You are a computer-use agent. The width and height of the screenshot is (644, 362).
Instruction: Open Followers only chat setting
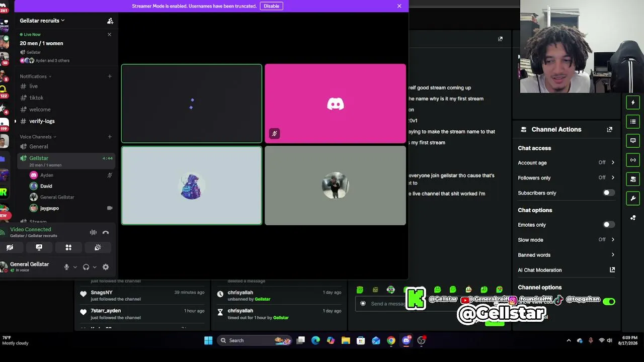[567, 178]
